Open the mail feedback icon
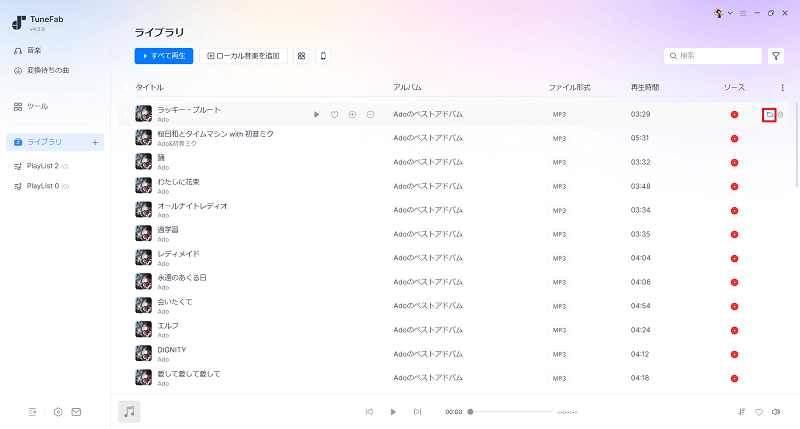The width and height of the screenshot is (800, 429). (76, 412)
